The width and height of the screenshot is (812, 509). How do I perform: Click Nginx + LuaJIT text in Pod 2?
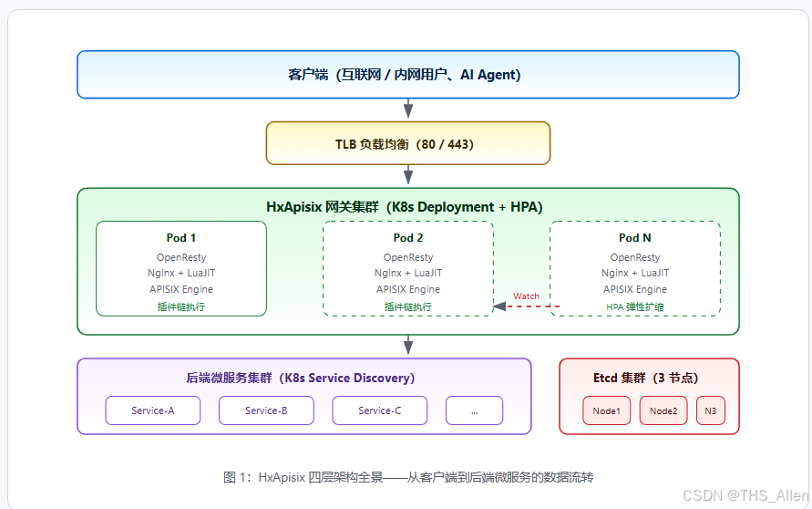click(408, 273)
